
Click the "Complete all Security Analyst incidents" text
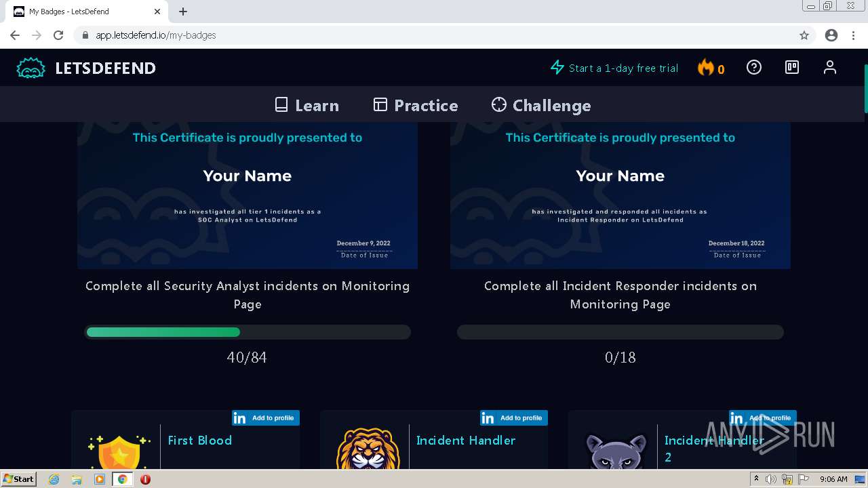[x=248, y=295]
